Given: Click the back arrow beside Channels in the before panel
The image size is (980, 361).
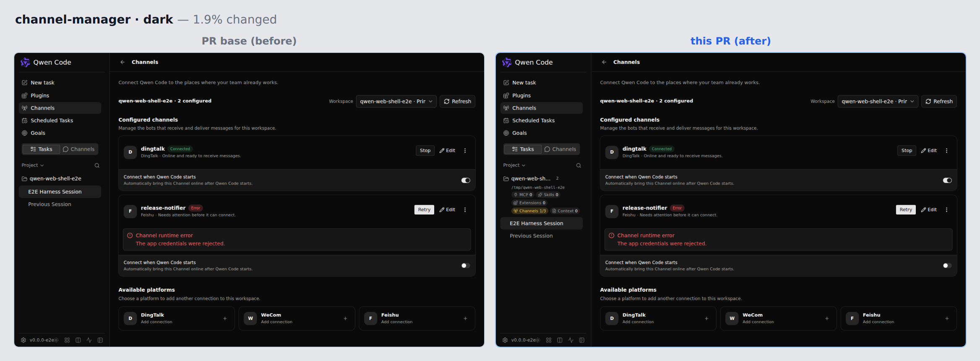Looking at the screenshot, I should click(122, 62).
